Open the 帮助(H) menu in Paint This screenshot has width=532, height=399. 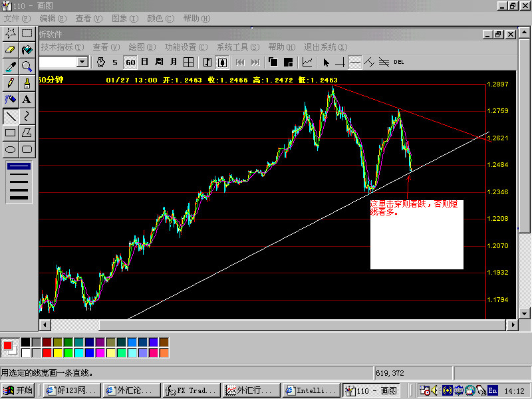197,19
